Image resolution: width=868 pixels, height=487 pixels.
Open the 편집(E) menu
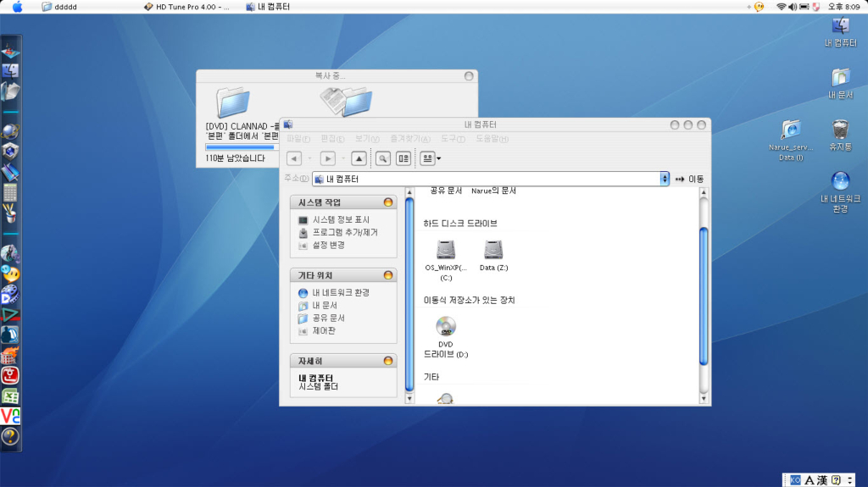point(332,139)
